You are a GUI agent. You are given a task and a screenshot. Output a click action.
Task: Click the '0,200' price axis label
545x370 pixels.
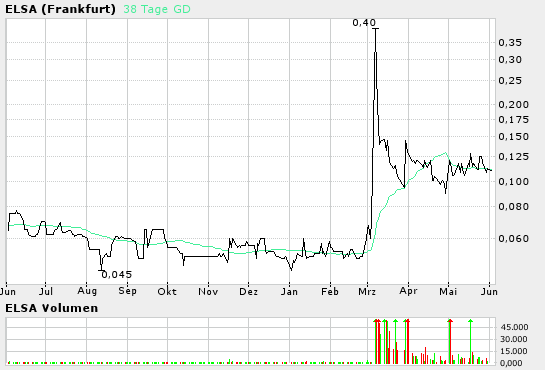(513, 105)
